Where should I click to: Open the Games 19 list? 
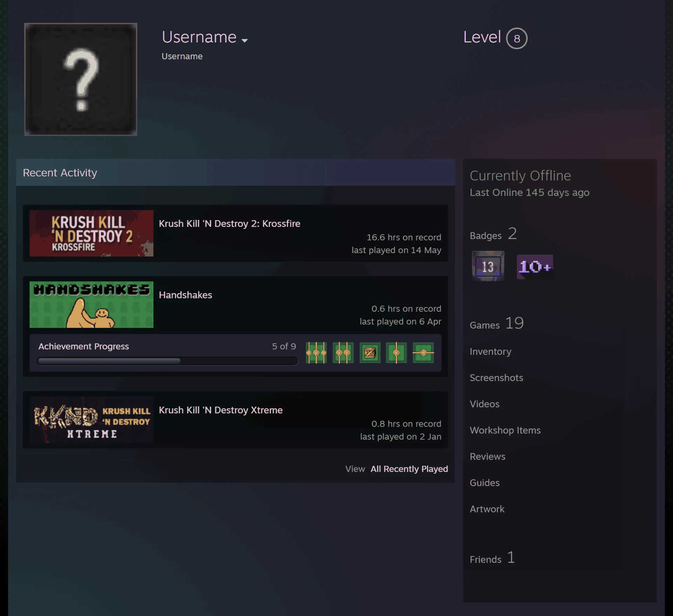[497, 323]
